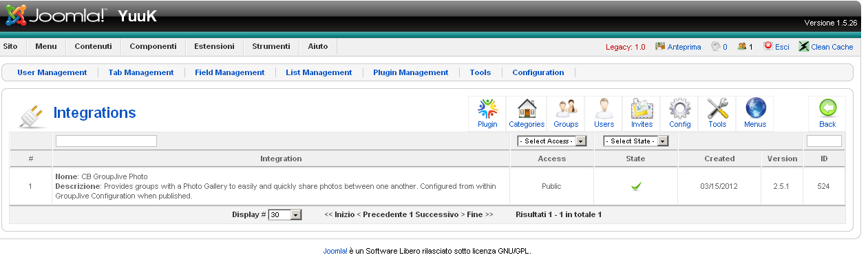Open the Users toolbar icon

coord(604,114)
